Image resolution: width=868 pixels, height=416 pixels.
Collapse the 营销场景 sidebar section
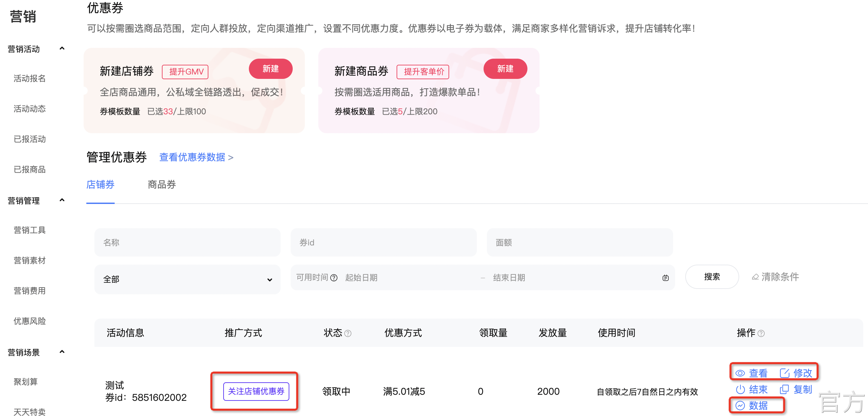point(62,352)
